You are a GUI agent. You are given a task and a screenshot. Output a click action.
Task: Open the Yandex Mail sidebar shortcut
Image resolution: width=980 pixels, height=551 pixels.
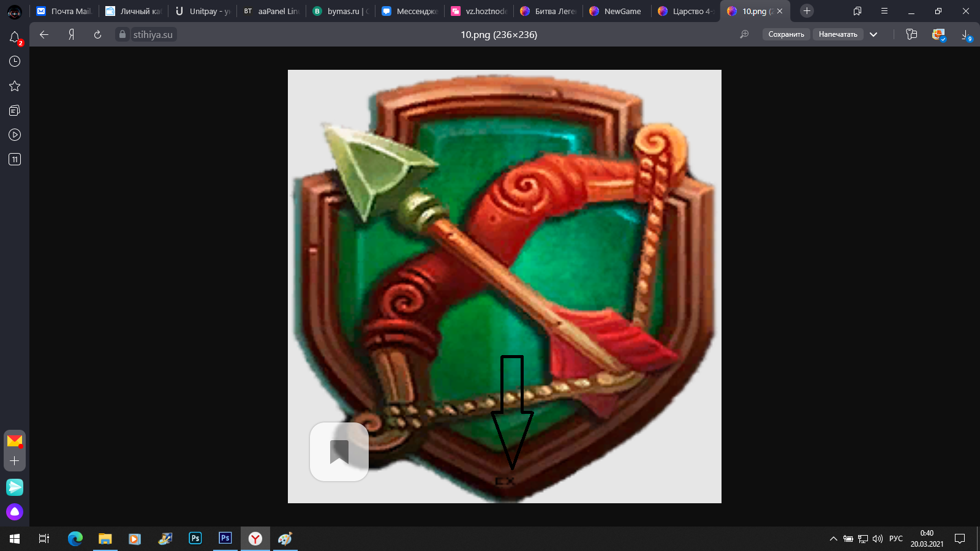click(x=15, y=441)
